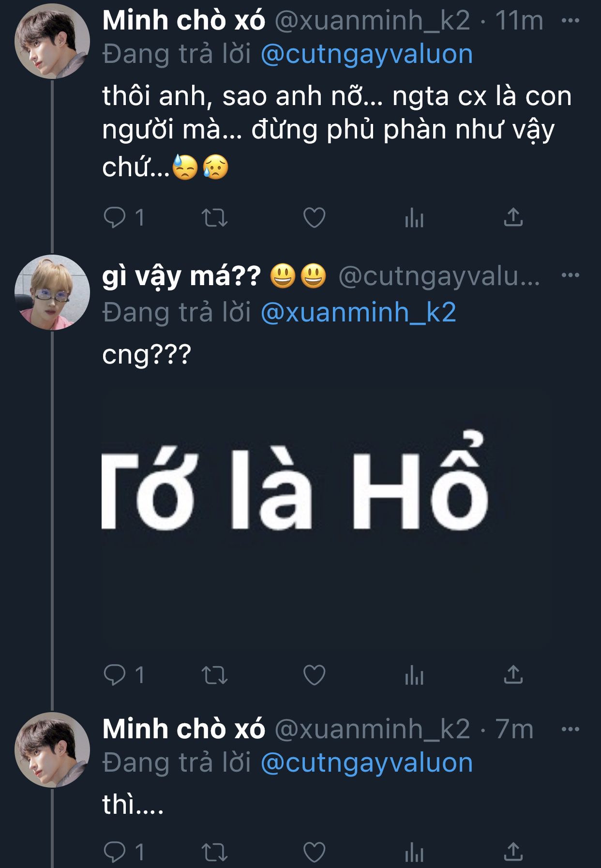The width and height of the screenshot is (601, 868).
Task: Like the 'thì....' tweet
Action: 314,852
